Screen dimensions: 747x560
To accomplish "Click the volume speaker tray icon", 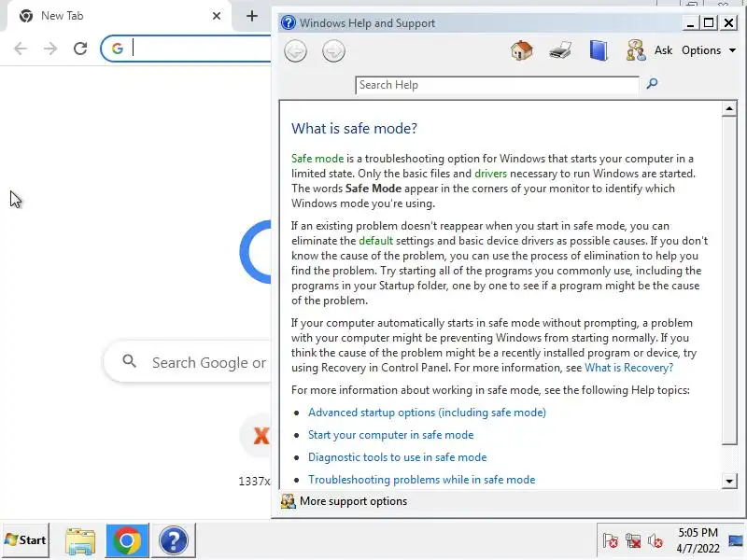I will click(655, 541).
